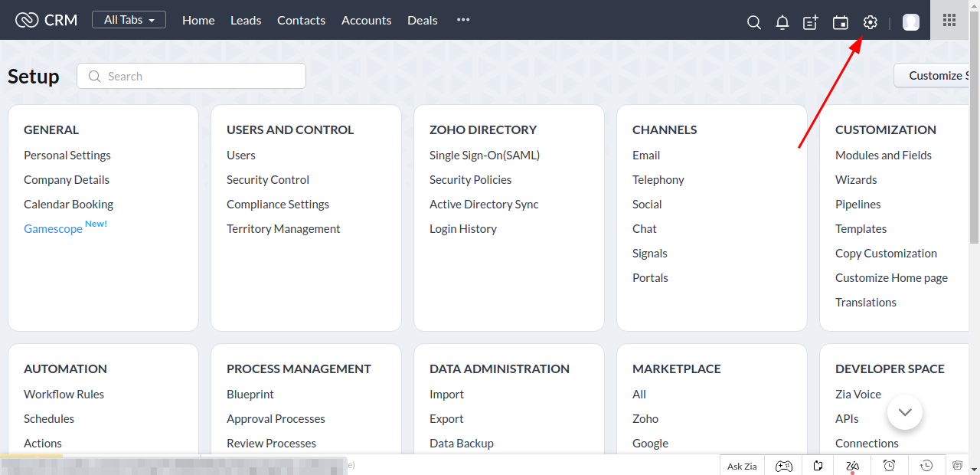This screenshot has width=980, height=475.
Task: Open the Gamescope link
Action: 54,229
